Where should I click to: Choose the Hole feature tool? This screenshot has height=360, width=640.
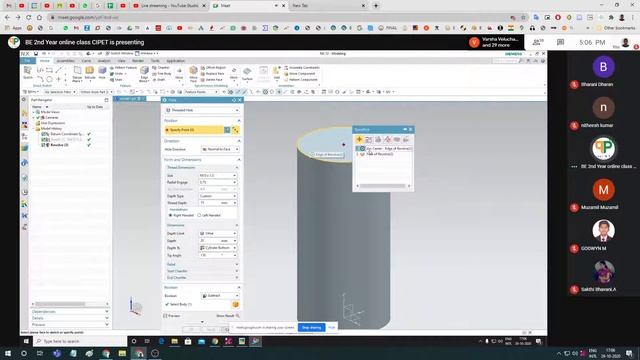[x=102, y=73]
